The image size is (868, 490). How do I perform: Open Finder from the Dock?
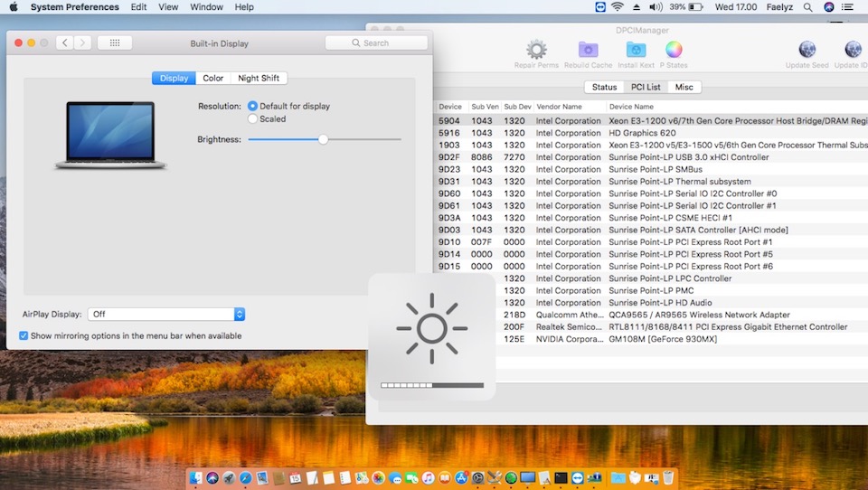(x=196, y=476)
